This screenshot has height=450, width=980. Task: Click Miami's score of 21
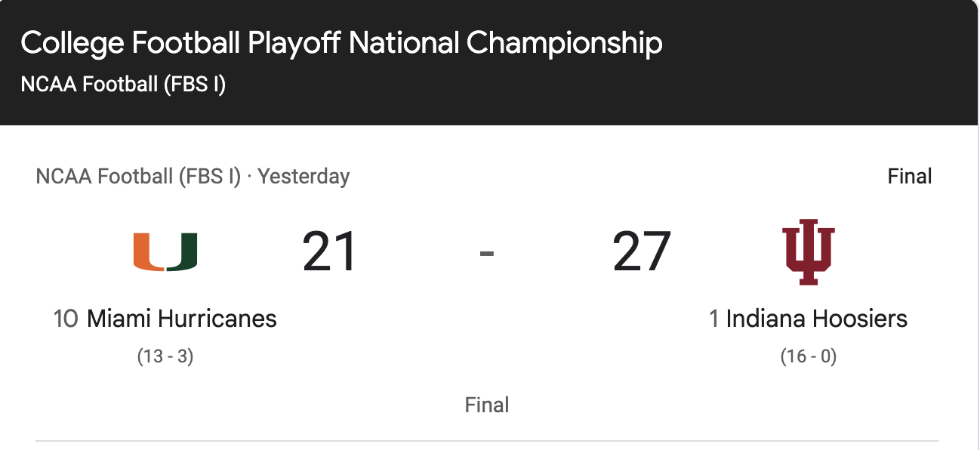pyautogui.click(x=329, y=252)
